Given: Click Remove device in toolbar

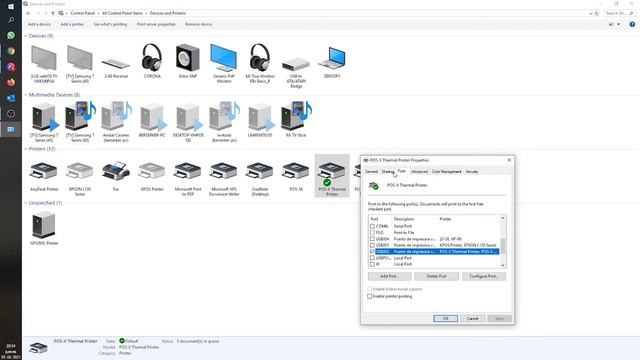Looking at the screenshot, I should pyautogui.click(x=198, y=24).
